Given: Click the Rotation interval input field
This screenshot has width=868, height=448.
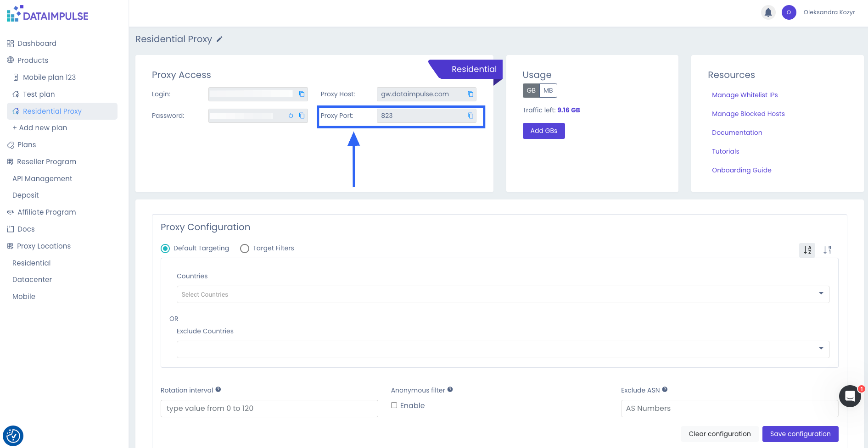Looking at the screenshot, I should (x=269, y=409).
